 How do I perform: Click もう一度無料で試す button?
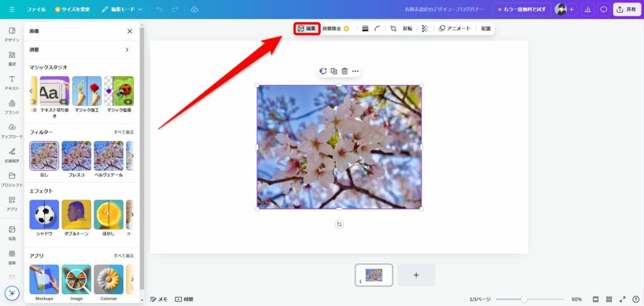[x=521, y=9]
